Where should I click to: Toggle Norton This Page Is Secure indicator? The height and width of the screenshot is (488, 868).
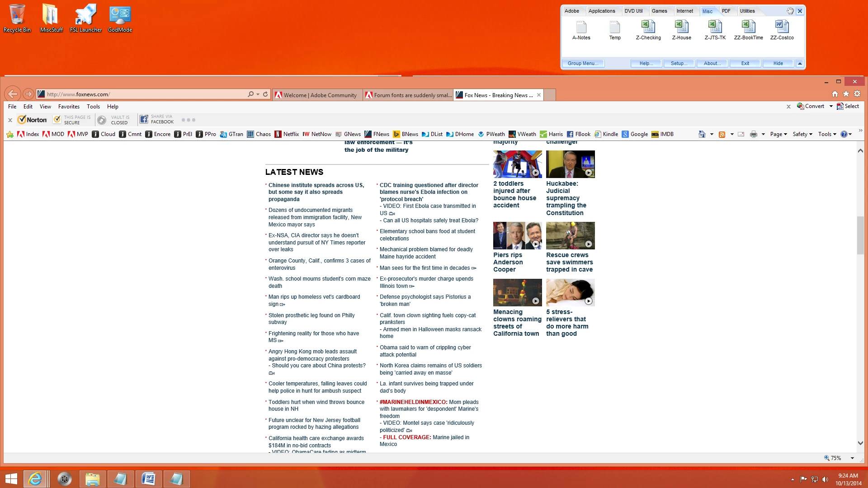pos(72,120)
